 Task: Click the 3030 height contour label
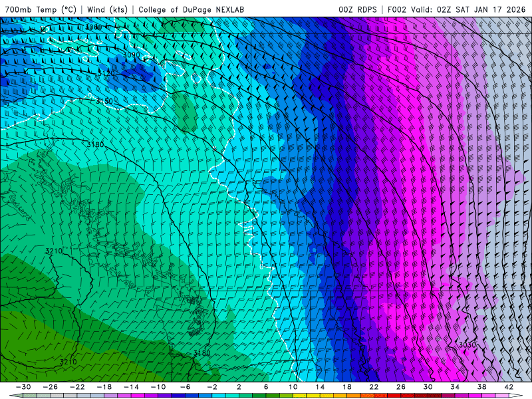pos(467,345)
